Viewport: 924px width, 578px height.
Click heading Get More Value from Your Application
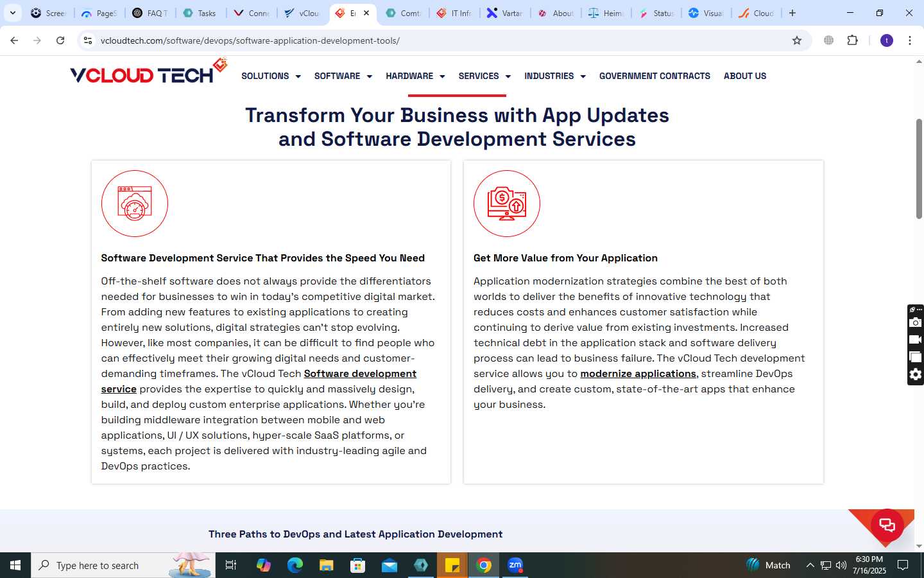[565, 258]
